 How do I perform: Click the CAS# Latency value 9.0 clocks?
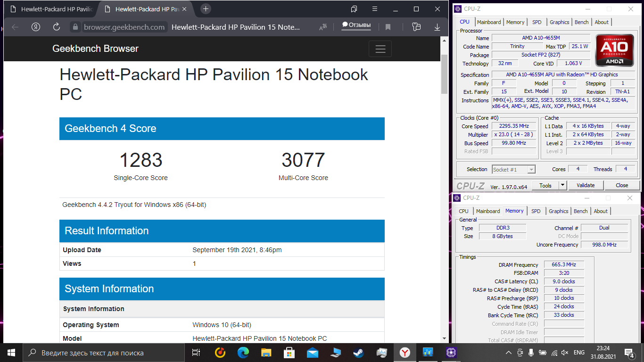point(564,281)
